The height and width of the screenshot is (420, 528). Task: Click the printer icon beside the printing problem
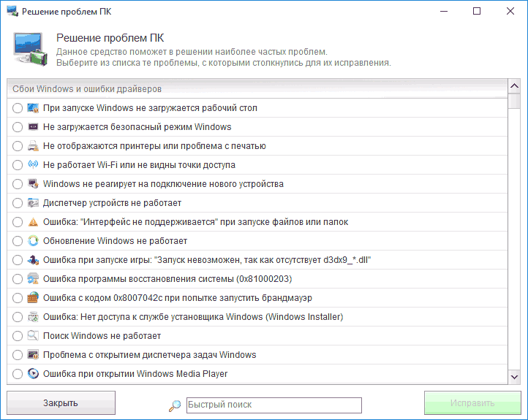coord(33,146)
